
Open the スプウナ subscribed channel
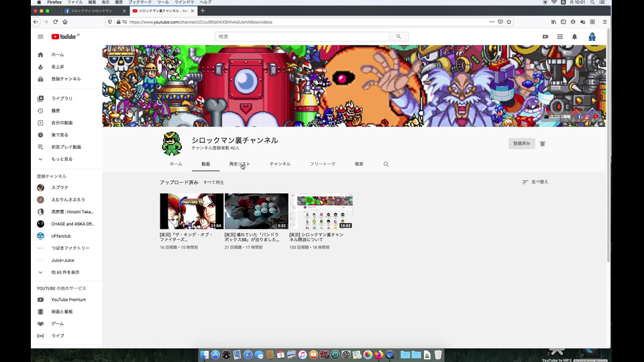point(66,188)
